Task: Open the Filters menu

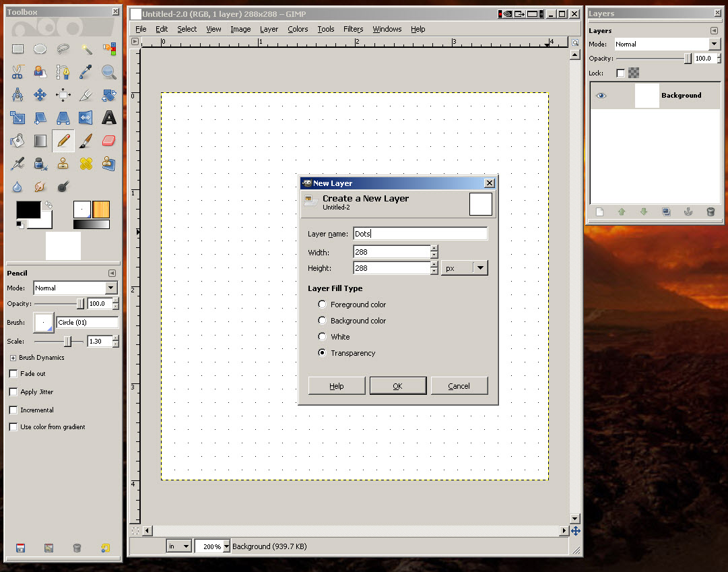Action: point(353,29)
